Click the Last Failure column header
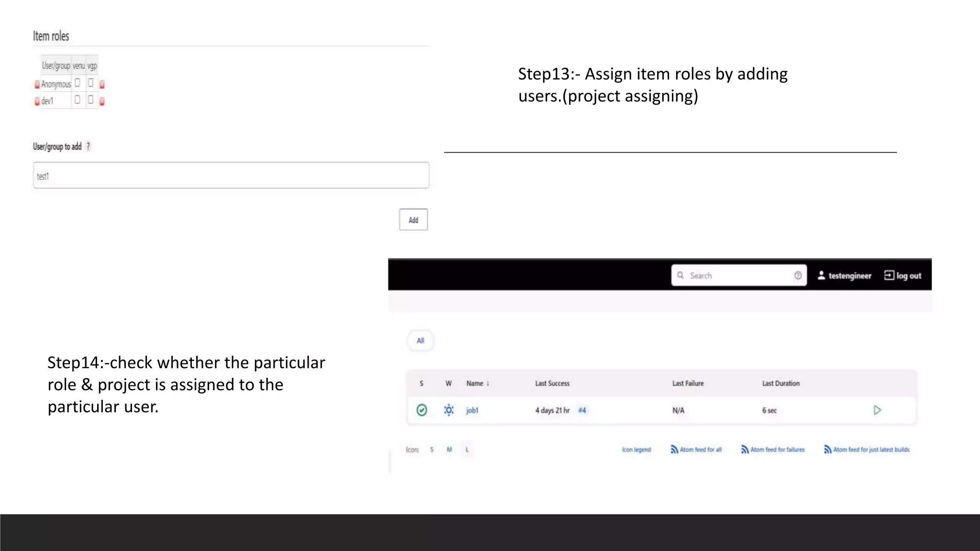 pyautogui.click(x=688, y=383)
